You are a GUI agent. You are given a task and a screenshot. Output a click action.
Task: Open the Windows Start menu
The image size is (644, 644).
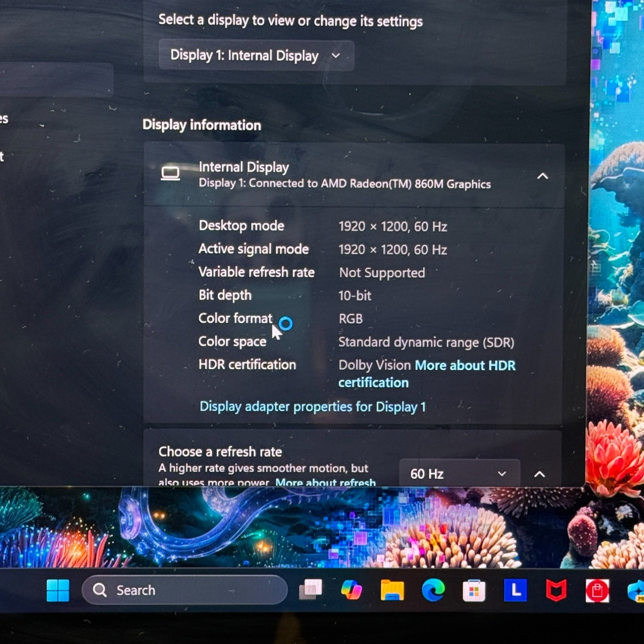[x=58, y=590]
